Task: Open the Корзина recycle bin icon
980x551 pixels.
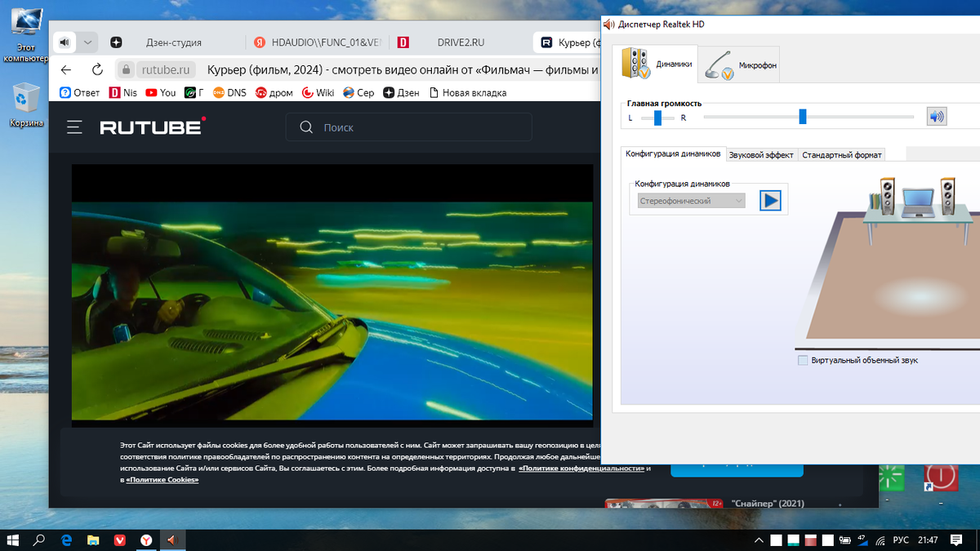Action: pos(25,105)
